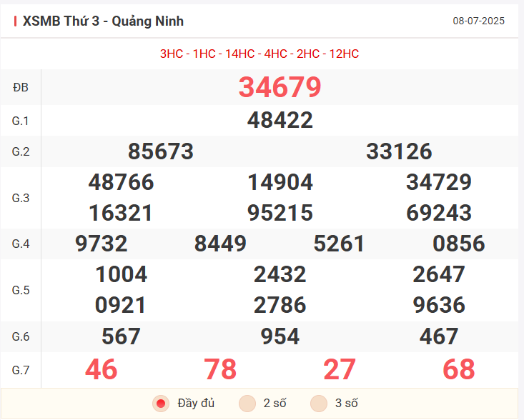This screenshot has height=420, width=524.
Task: Click the G.7 row label
Action: 21,370
